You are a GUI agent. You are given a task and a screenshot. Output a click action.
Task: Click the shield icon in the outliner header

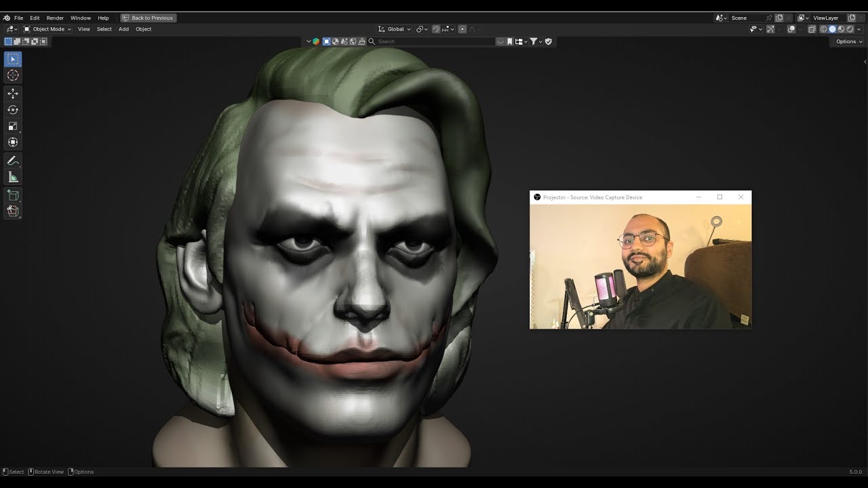549,41
